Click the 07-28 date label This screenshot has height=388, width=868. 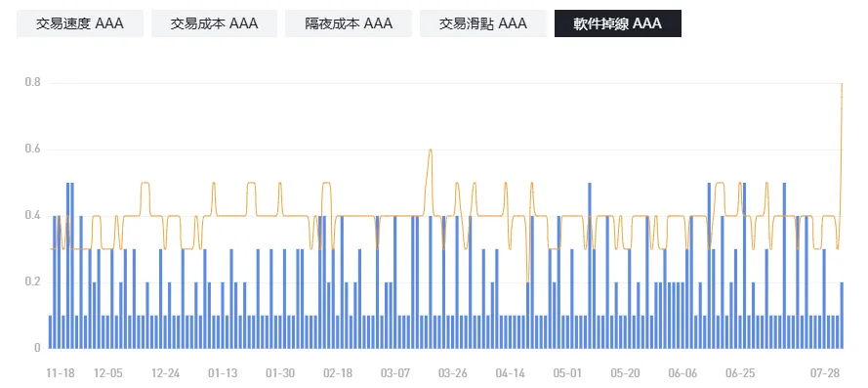tap(825, 372)
